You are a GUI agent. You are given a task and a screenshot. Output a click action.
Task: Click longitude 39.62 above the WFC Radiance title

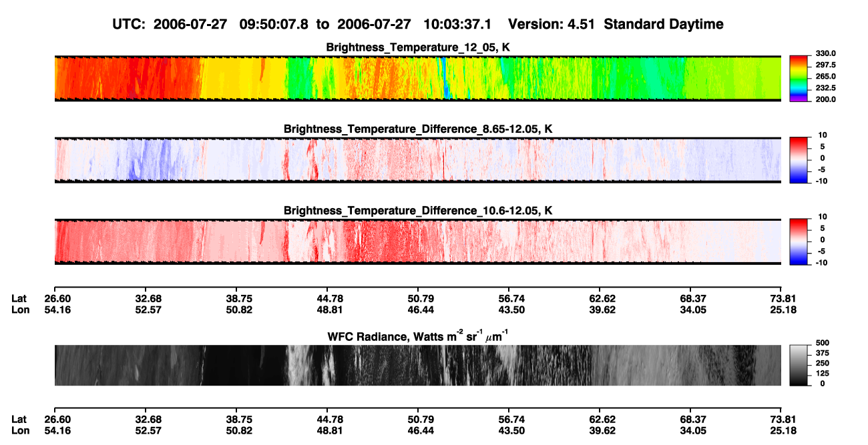(x=600, y=310)
